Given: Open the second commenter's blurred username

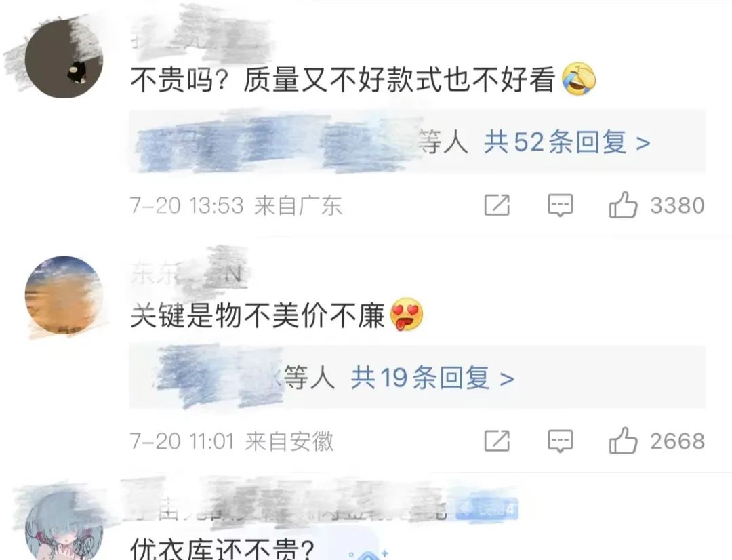Looking at the screenshot, I should [x=188, y=274].
